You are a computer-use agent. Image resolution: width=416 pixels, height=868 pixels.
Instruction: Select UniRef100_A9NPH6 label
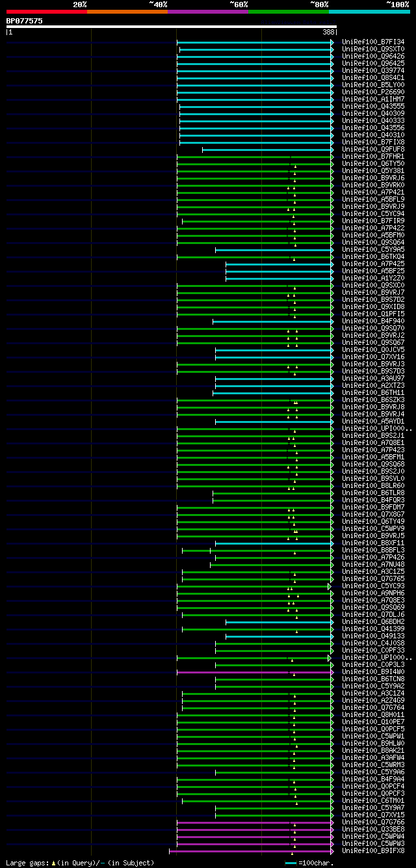(x=373, y=593)
